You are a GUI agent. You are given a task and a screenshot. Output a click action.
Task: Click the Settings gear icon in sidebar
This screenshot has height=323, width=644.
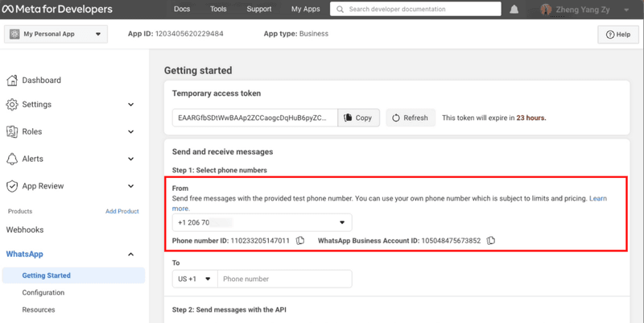(12, 105)
